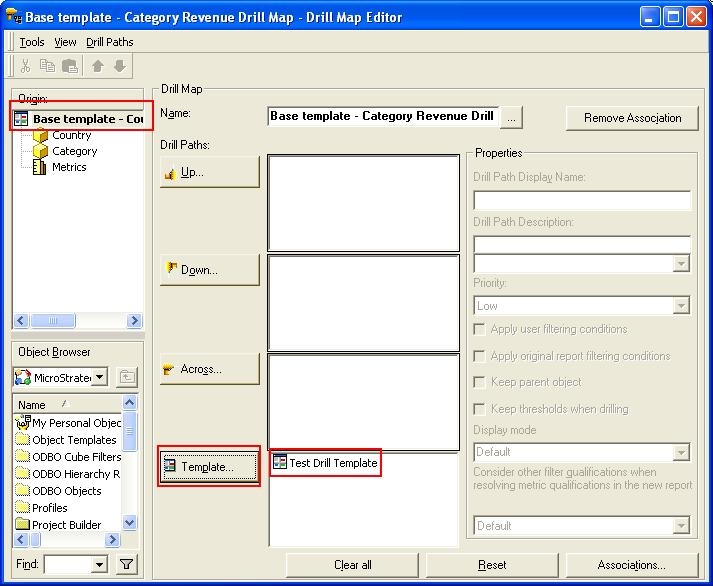The height and width of the screenshot is (586, 713).
Task: Open the Tools menu
Action: [x=32, y=42]
